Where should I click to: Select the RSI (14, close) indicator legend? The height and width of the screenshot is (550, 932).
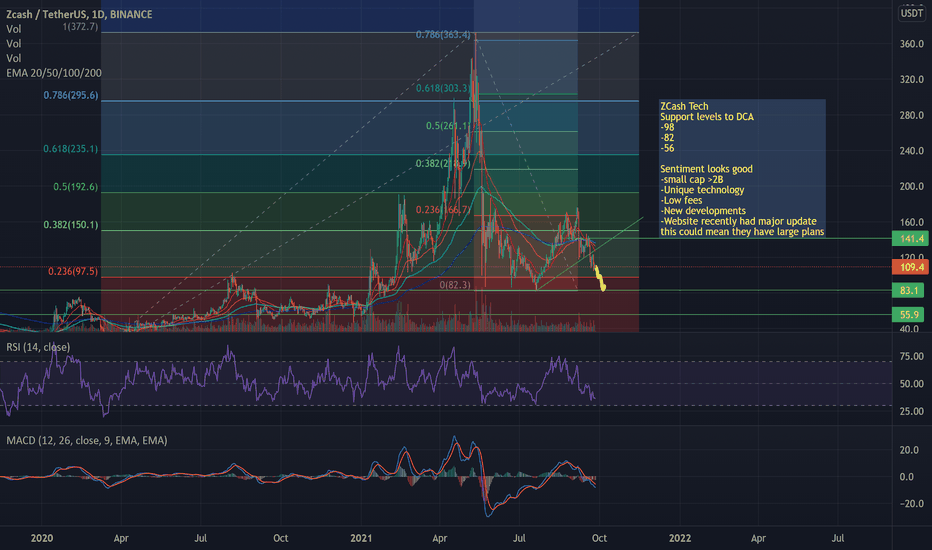[x=38, y=347]
